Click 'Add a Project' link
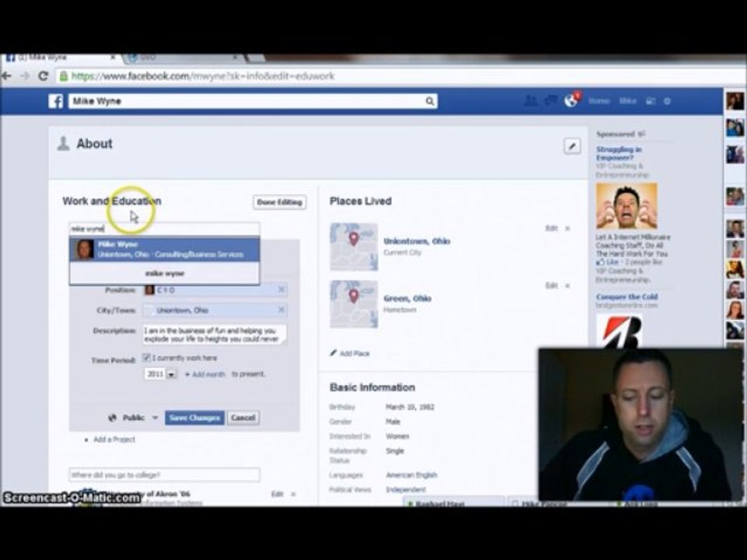The width and height of the screenshot is (747, 560). [114, 439]
